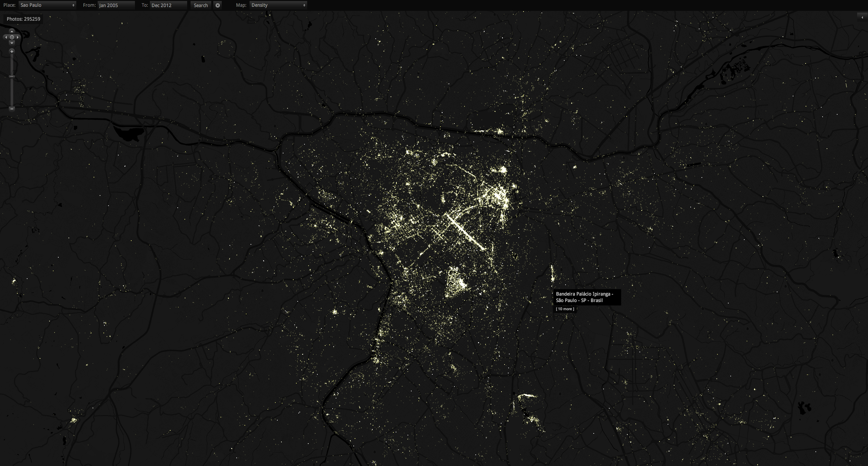Image resolution: width=868 pixels, height=466 pixels.
Task: Pan the map up with arrow
Action: (12, 32)
